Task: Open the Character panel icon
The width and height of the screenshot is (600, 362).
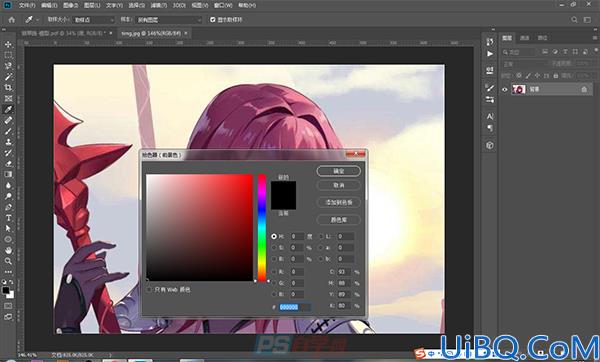Action: click(490, 116)
